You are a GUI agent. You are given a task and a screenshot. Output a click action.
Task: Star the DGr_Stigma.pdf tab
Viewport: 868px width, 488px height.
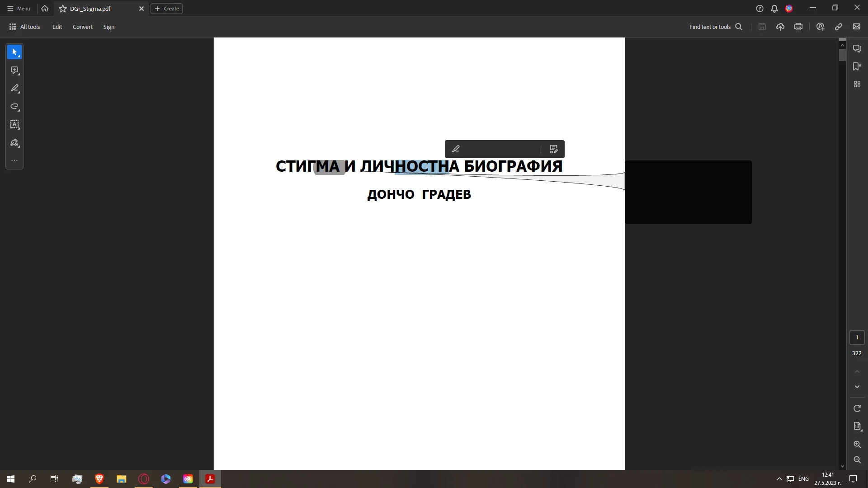tap(63, 9)
